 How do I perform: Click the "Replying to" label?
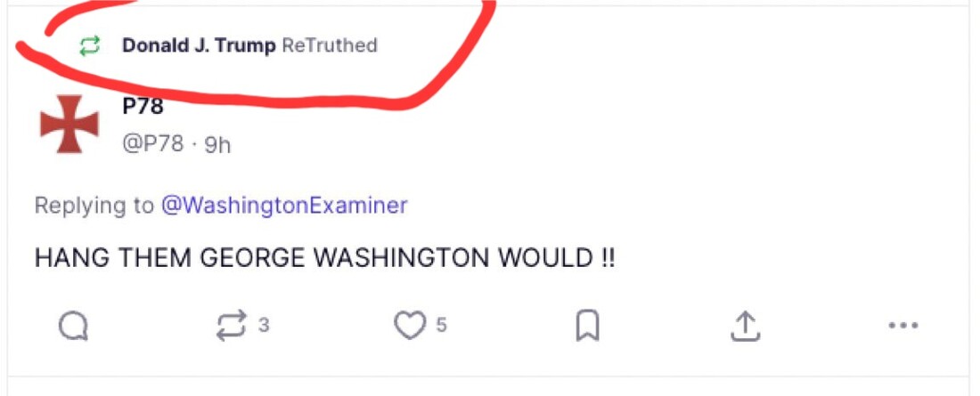click(x=94, y=206)
